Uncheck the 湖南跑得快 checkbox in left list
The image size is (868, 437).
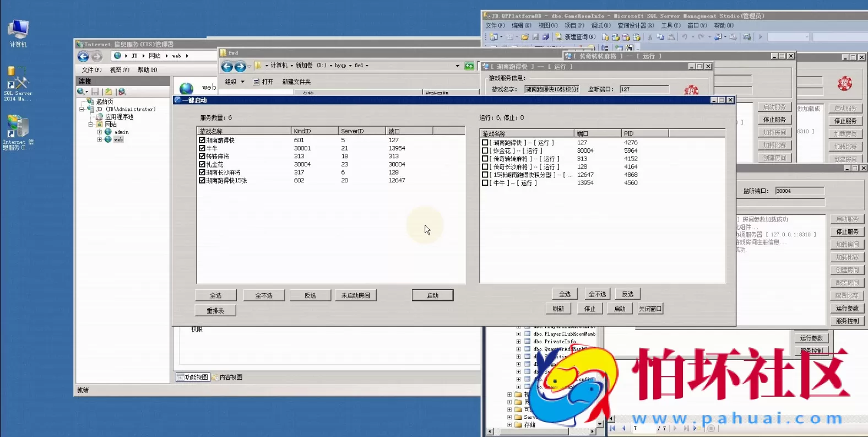point(202,141)
